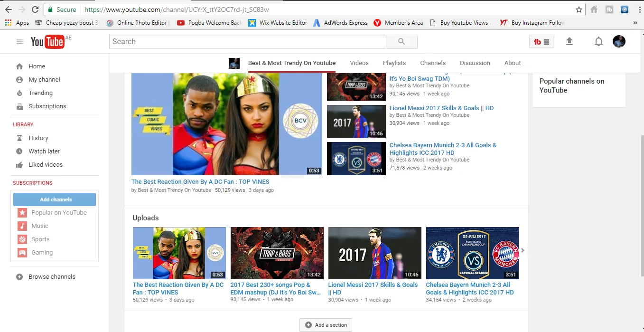Click the user avatar in header

click(619, 42)
